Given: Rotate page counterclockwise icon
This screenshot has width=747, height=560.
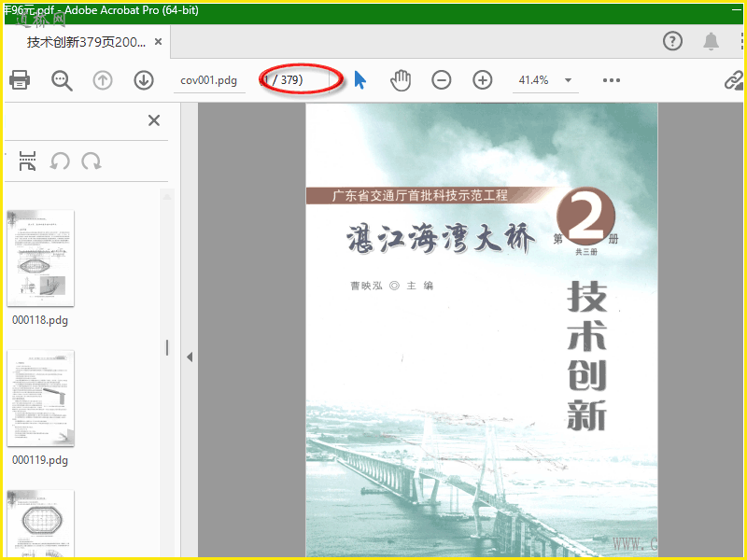Looking at the screenshot, I should click(60, 161).
